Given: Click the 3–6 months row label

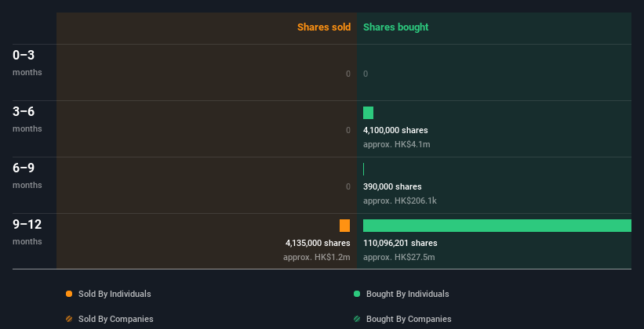Looking at the screenshot, I should pyautogui.click(x=27, y=119).
